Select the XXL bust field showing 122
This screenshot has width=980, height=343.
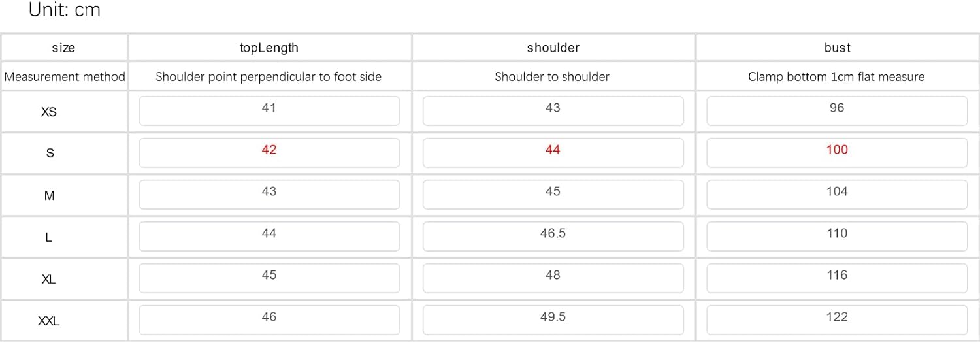[837, 320]
